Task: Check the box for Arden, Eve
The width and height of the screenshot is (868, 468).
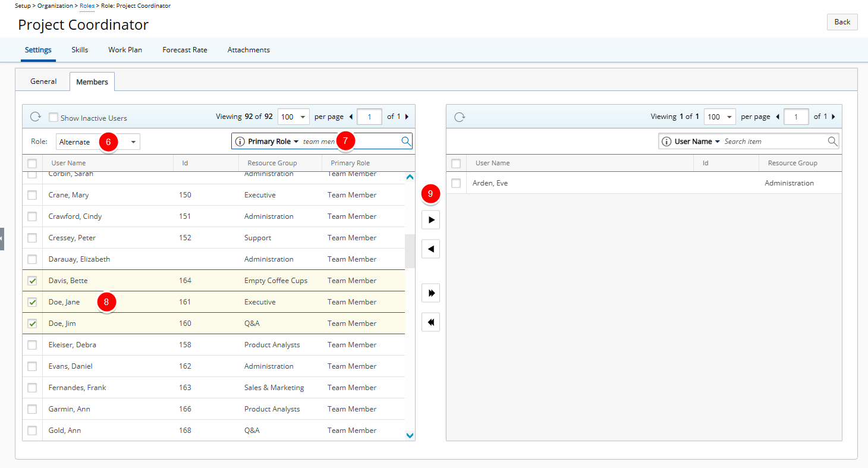Action: click(456, 183)
